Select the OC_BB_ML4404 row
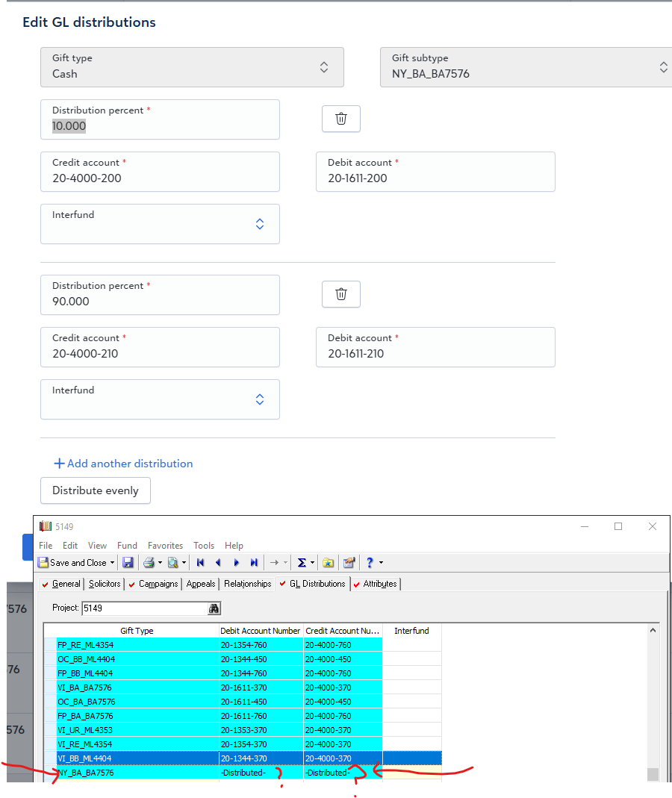Image resolution: width=672 pixels, height=798 pixels. pyautogui.click(x=243, y=659)
